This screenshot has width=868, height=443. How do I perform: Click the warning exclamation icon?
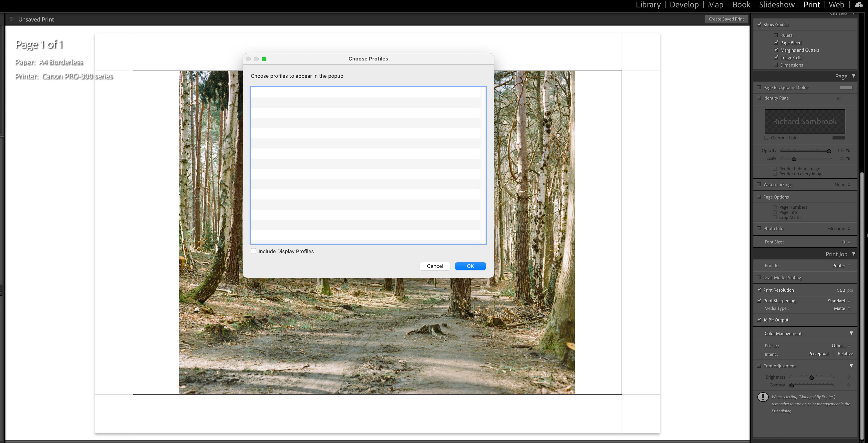click(x=763, y=397)
